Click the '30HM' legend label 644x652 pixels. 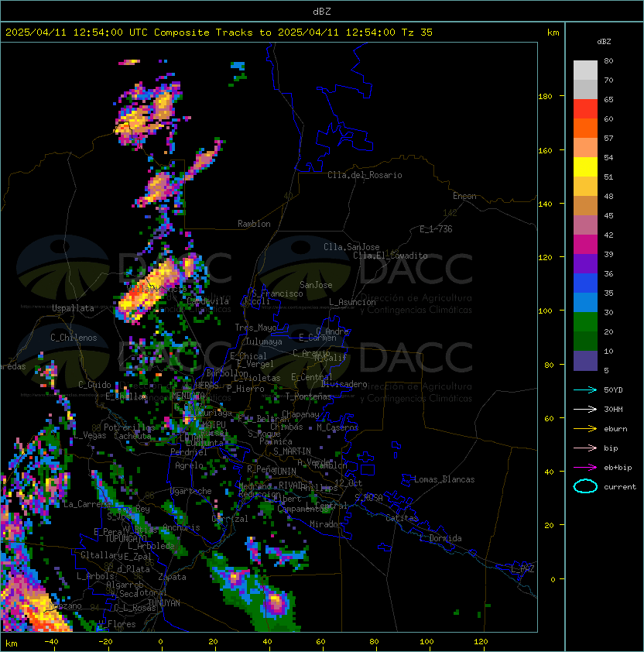[x=613, y=409]
